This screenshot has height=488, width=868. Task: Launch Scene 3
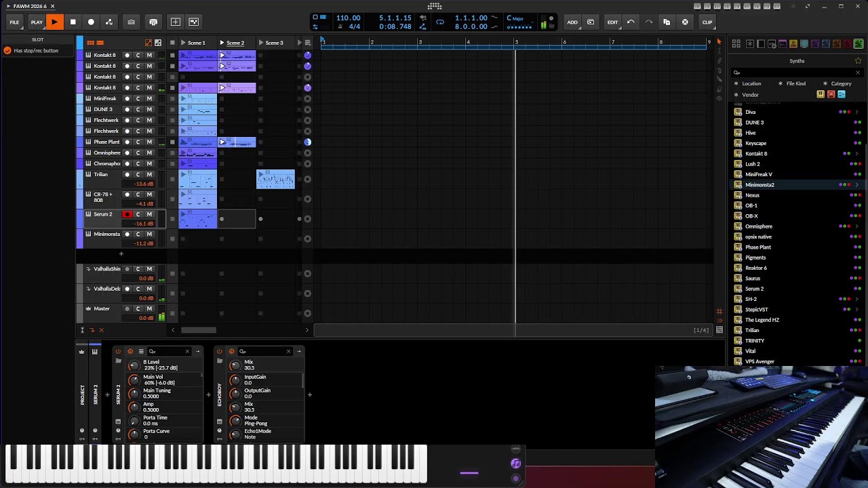click(261, 43)
